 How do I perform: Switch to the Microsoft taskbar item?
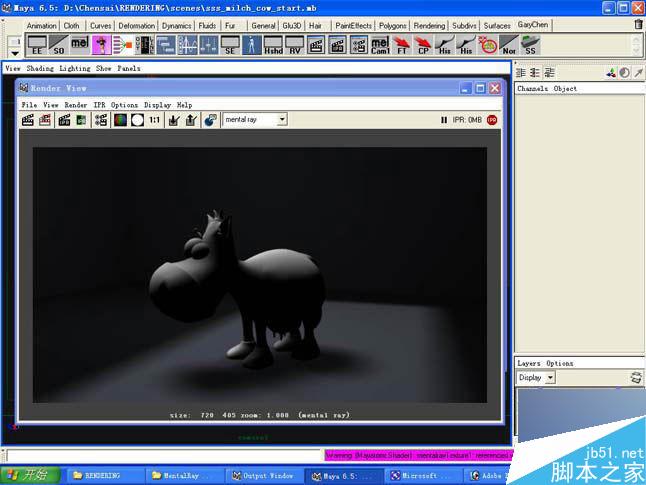(x=423, y=476)
